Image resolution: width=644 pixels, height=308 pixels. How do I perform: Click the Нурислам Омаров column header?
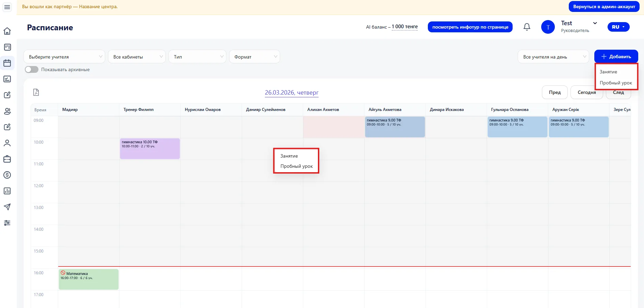click(x=211, y=110)
